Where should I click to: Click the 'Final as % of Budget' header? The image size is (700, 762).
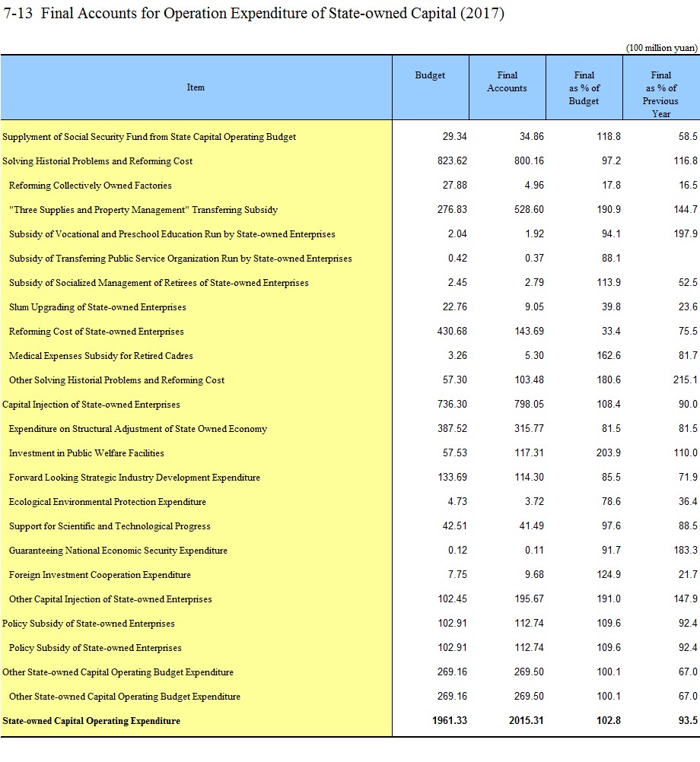[584, 88]
